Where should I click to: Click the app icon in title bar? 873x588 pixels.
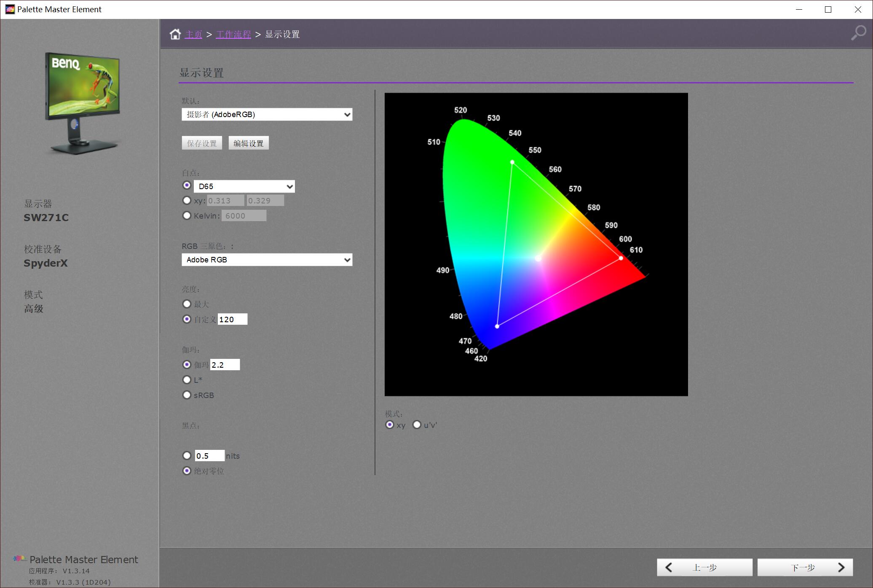pyautogui.click(x=10, y=9)
